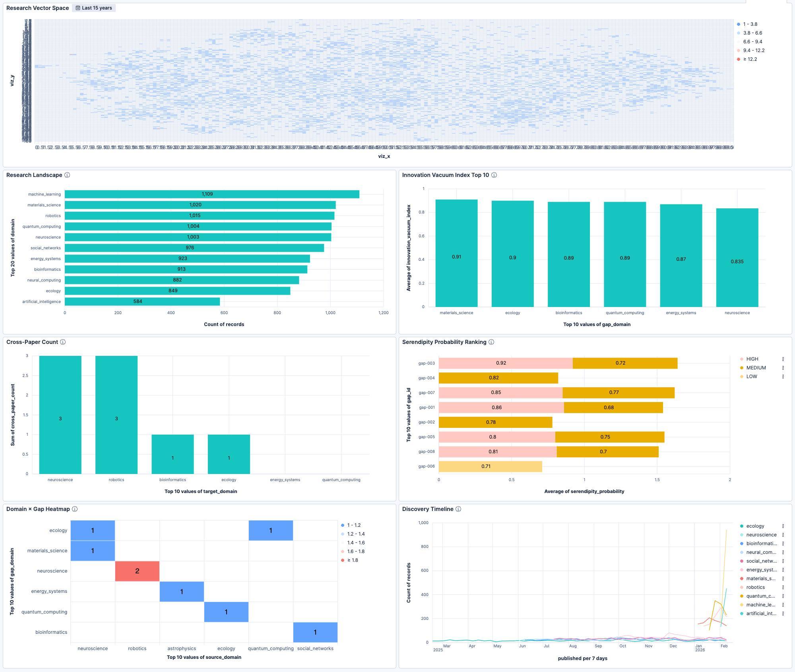Screen dimensions: 795x672
Task: Toggle the 1 - 3.8 range in vector space legend
Action: (750, 24)
